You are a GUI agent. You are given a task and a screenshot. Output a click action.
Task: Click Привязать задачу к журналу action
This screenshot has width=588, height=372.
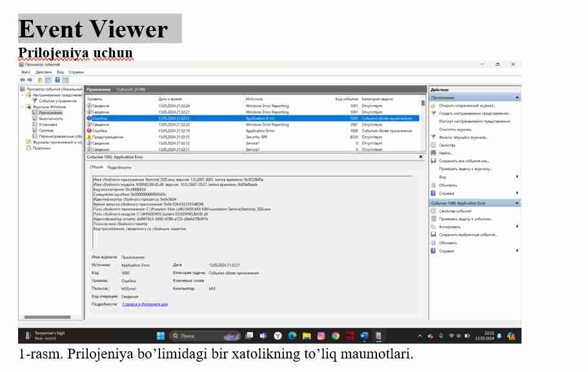(x=466, y=169)
